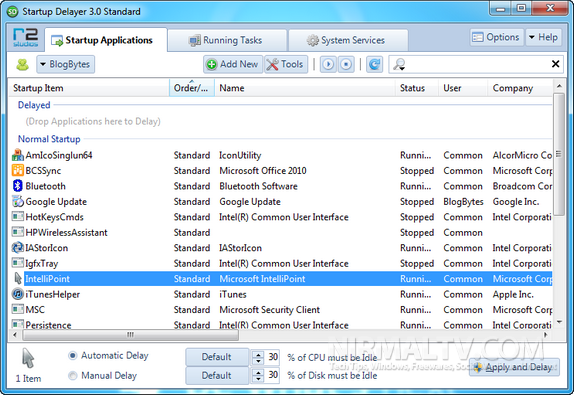
Task: Switch to the System Services tab
Action: pos(348,40)
